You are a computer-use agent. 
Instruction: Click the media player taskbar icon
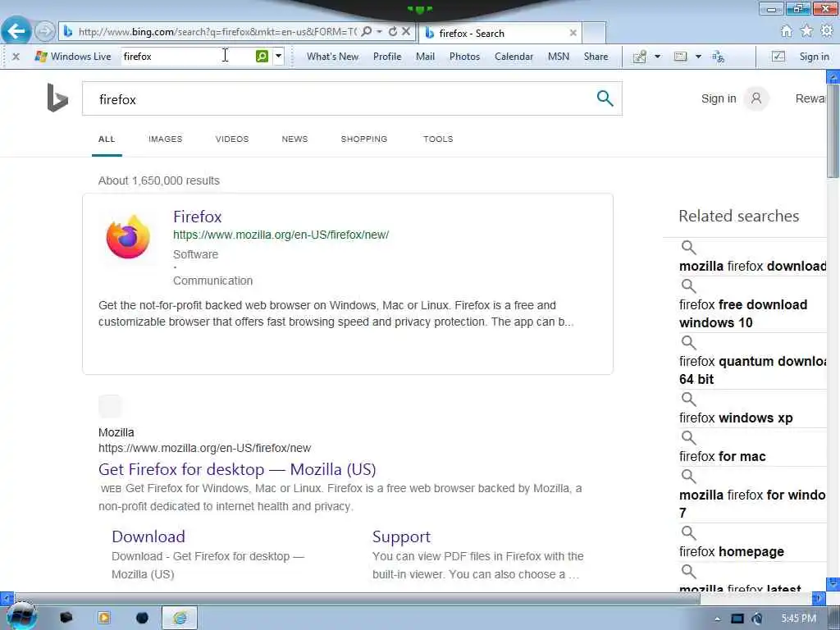pyautogui.click(x=104, y=618)
